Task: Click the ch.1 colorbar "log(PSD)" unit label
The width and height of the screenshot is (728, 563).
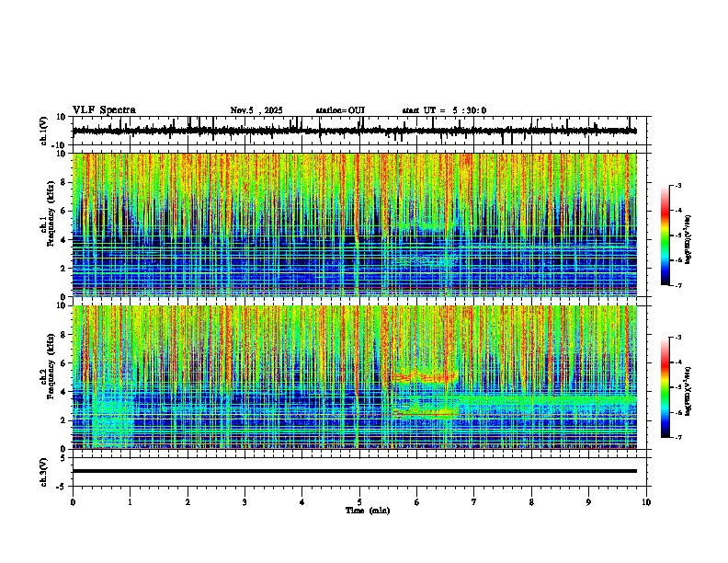Action: (688, 239)
